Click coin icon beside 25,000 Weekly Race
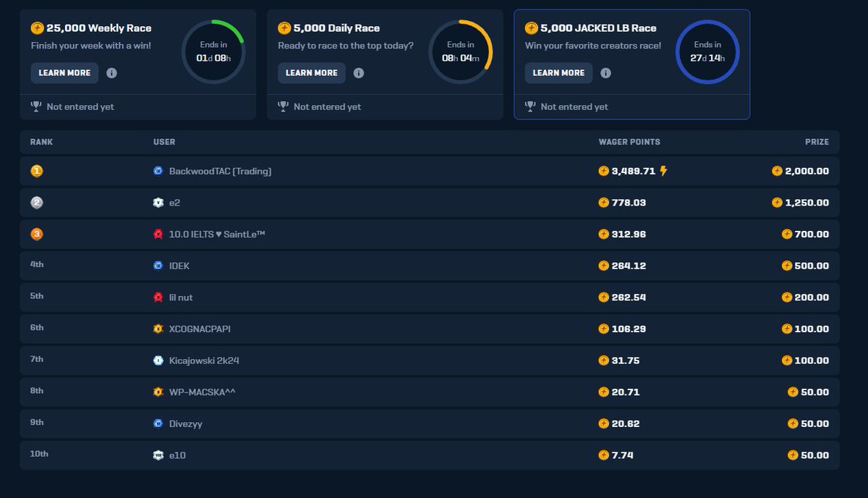Screen dimensions: 868x498 click(38, 28)
